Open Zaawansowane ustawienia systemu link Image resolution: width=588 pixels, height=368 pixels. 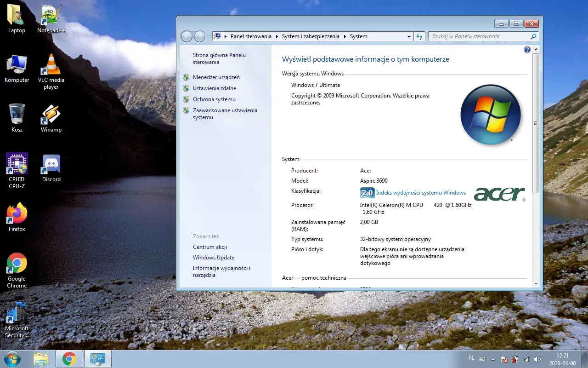(225, 114)
